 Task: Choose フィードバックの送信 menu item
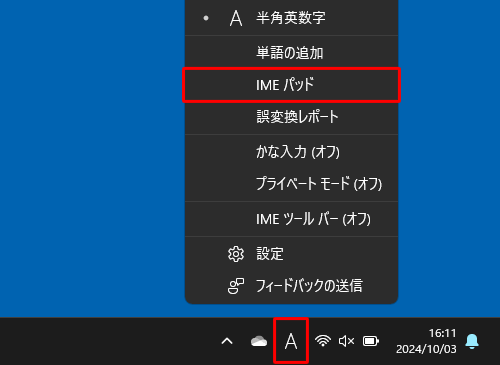point(291,286)
